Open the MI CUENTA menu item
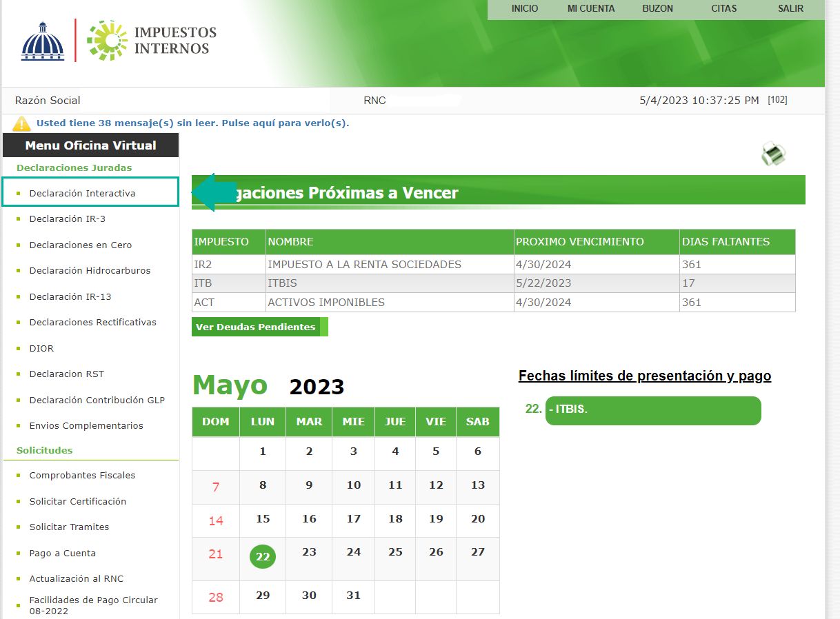840x619 pixels. pyautogui.click(x=590, y=9)
